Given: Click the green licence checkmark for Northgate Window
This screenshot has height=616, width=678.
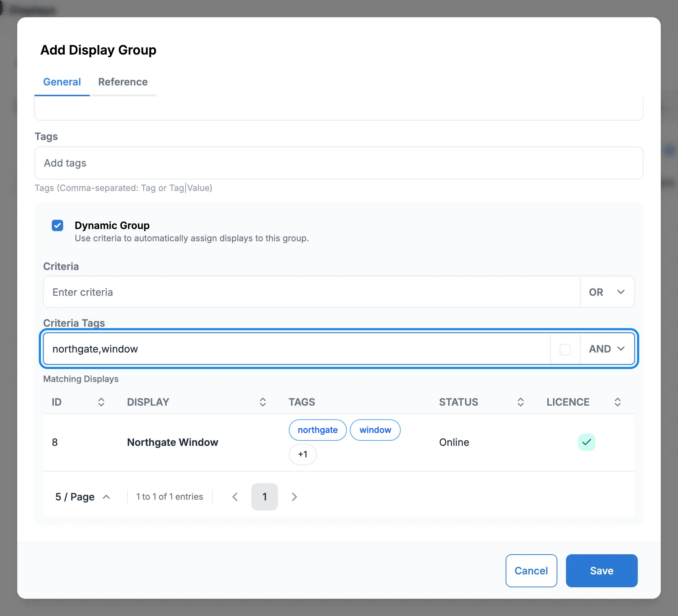Looking at the screenshot, I should click(587, 442).
